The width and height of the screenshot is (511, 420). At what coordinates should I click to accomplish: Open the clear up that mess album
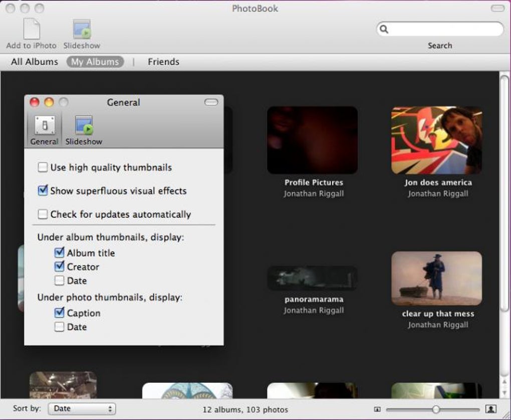436,278
